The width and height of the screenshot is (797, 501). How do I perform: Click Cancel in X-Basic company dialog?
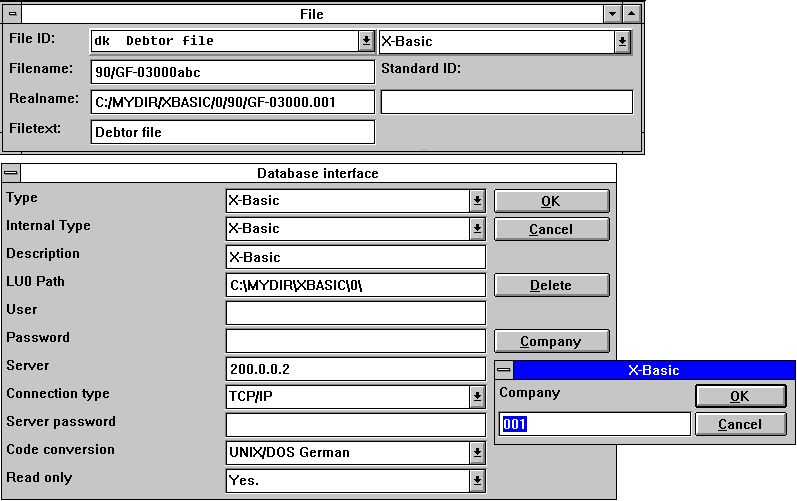[741, 424]
